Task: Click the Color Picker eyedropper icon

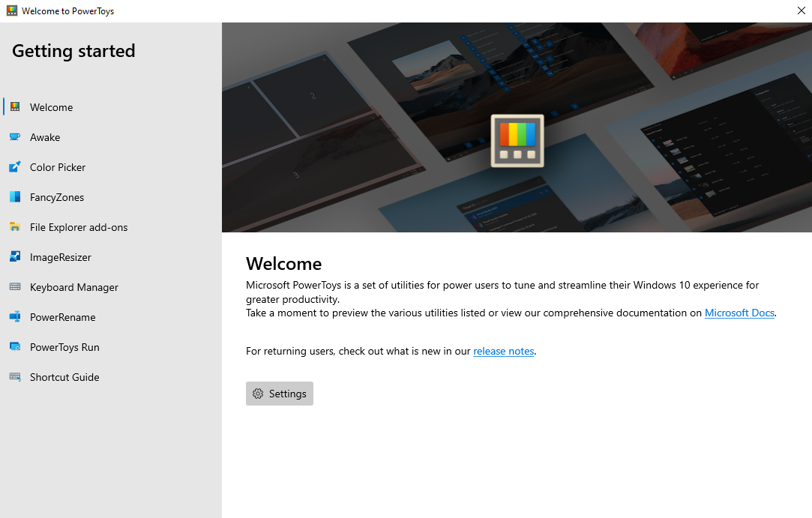Action: (x=15, y=167)
